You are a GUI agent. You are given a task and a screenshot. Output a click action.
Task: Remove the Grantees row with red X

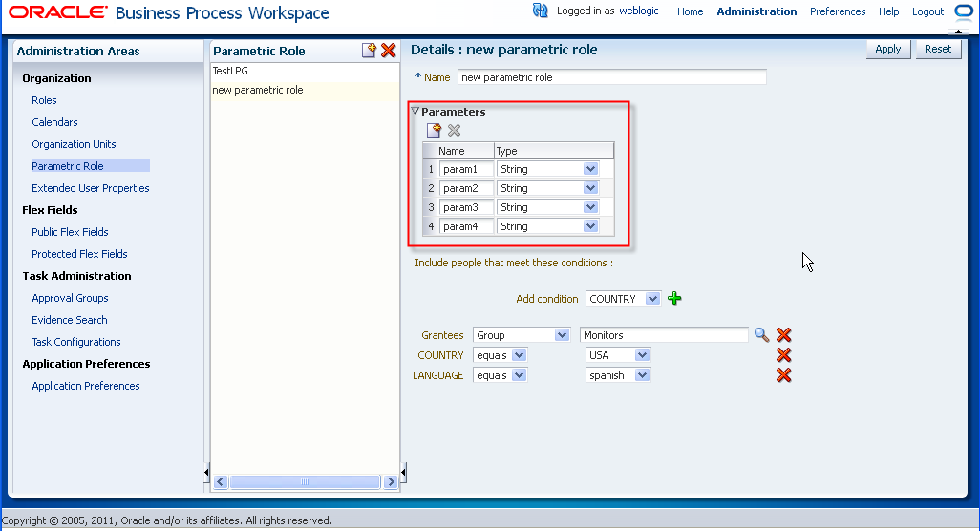[x=784, y=335]
